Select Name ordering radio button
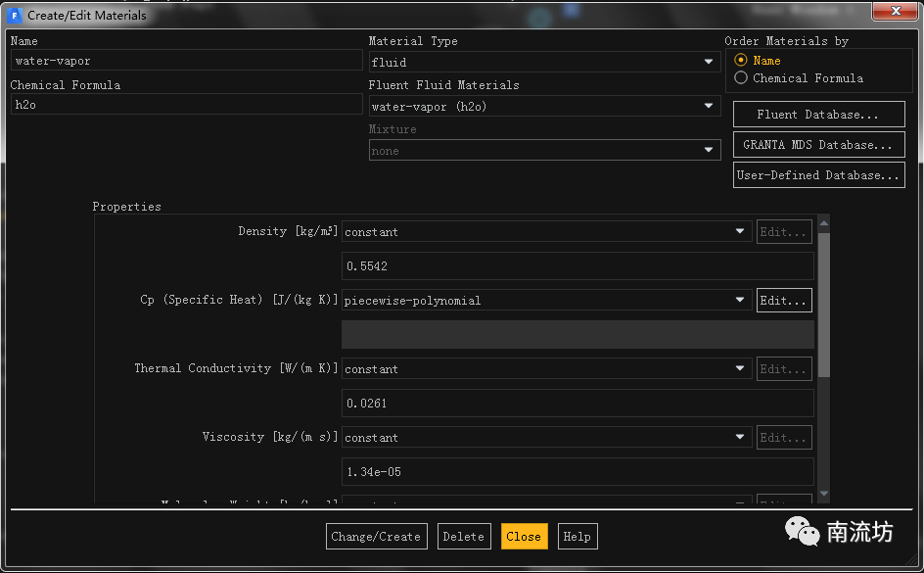The image size is (924, 573). pyautogui.click(x=741, y=60)
